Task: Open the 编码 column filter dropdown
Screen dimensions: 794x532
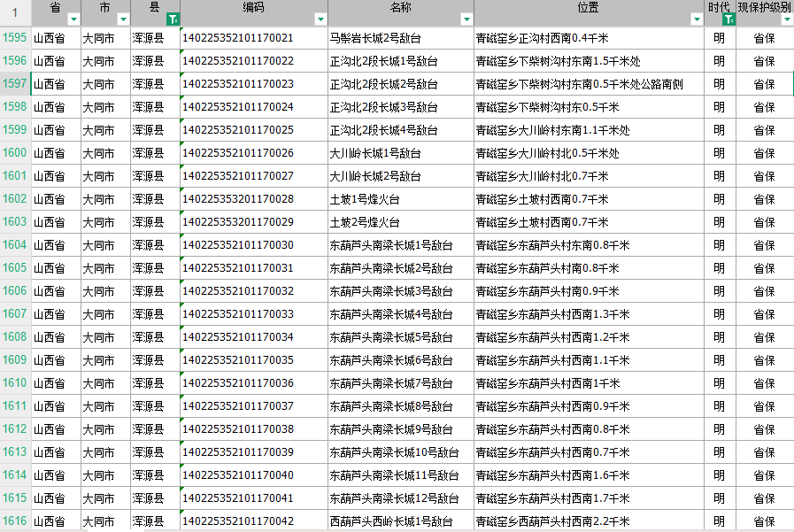Action: pyautogui.click(x=320, y=19)
